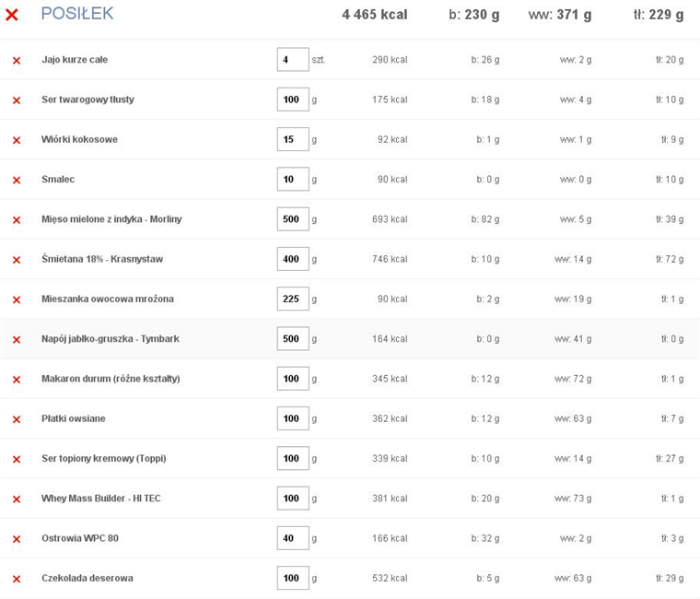Image resolution: width=700 pixels, height=599 pixels.
Task: Open the Whey Mass Builder - HI TEC product name
Action: pyautogui.click(x=100, y=499)
